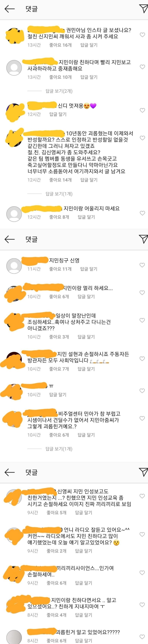The width and height of the screenshot is (148, 644).
Task: Tap back arrow in the second 댓글 header
Action: 10,239
